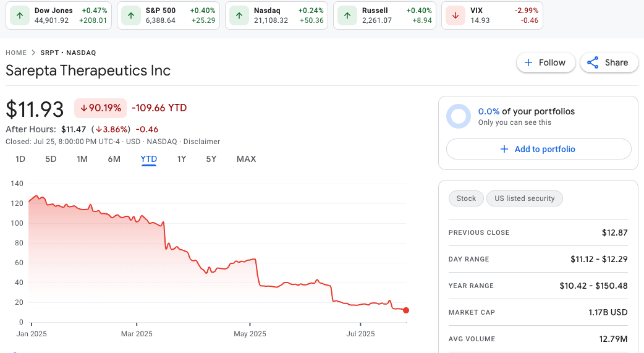Open the Disclaimer link

201,142
